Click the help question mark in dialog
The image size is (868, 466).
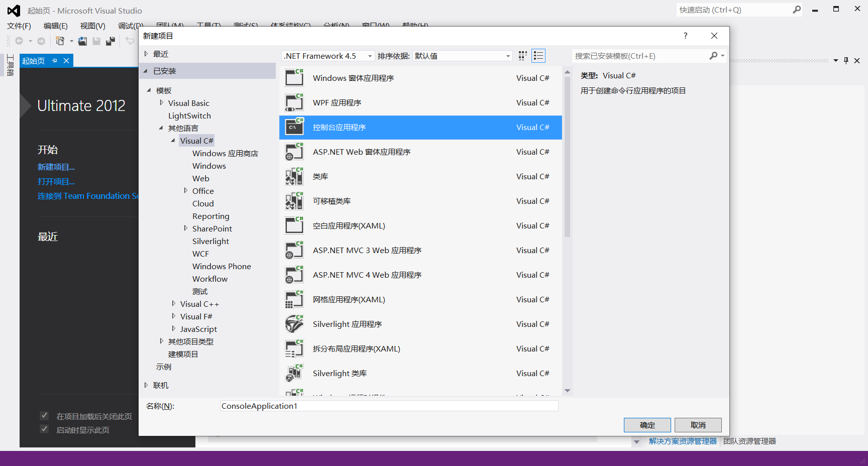pos(685,36)
